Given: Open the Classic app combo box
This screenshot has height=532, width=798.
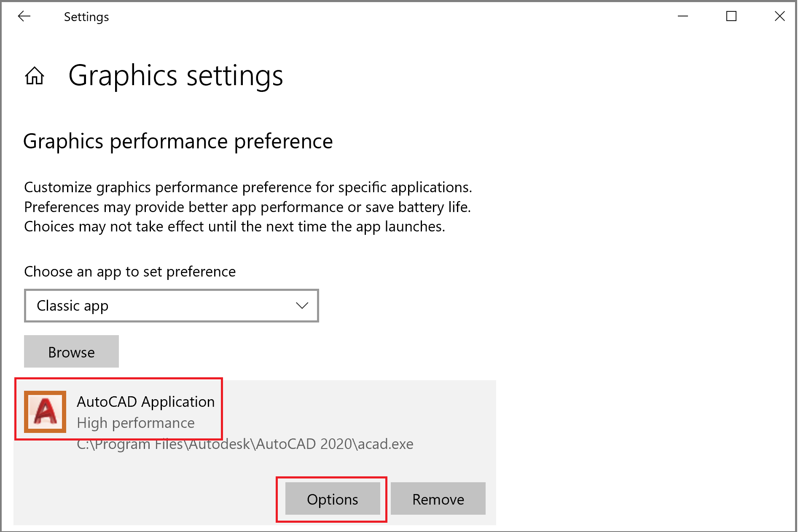Looking at the screenshot, I should tap(171, 306).
